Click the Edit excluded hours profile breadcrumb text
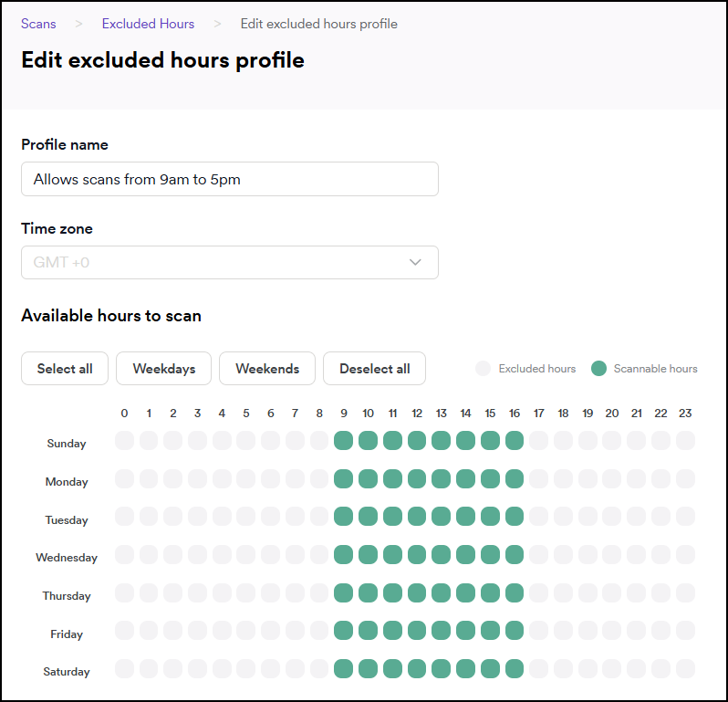 click(x=319, y=24)
